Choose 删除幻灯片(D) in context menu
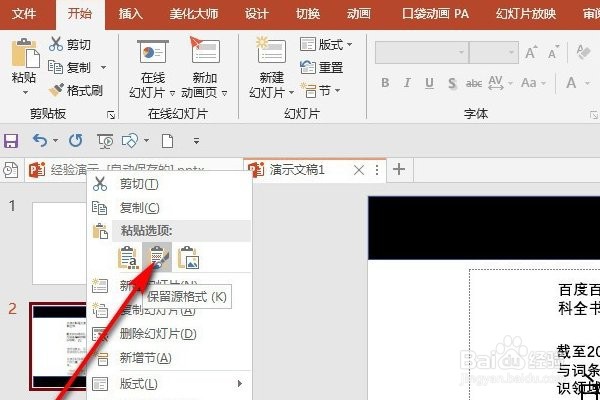 [170, 334]
